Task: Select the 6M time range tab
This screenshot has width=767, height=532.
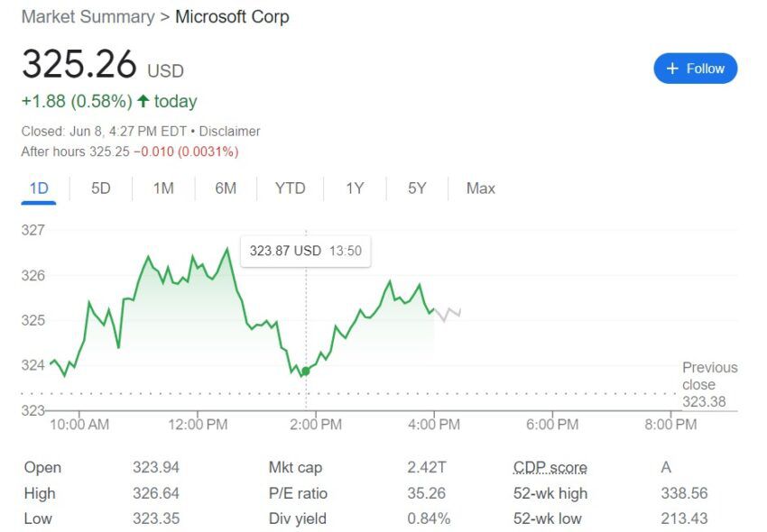Action: (226, 188)
